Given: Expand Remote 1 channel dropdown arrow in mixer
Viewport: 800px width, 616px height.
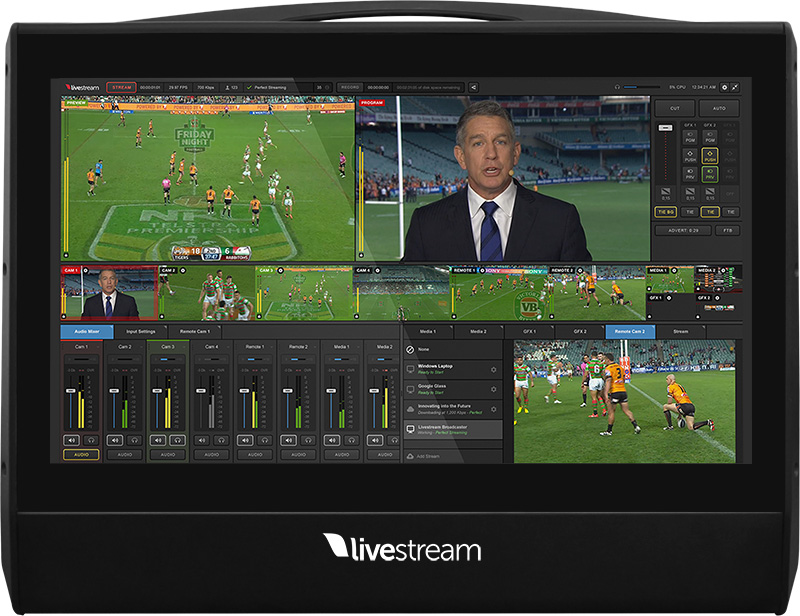Looking at the screenshot, I should (271, 347).
